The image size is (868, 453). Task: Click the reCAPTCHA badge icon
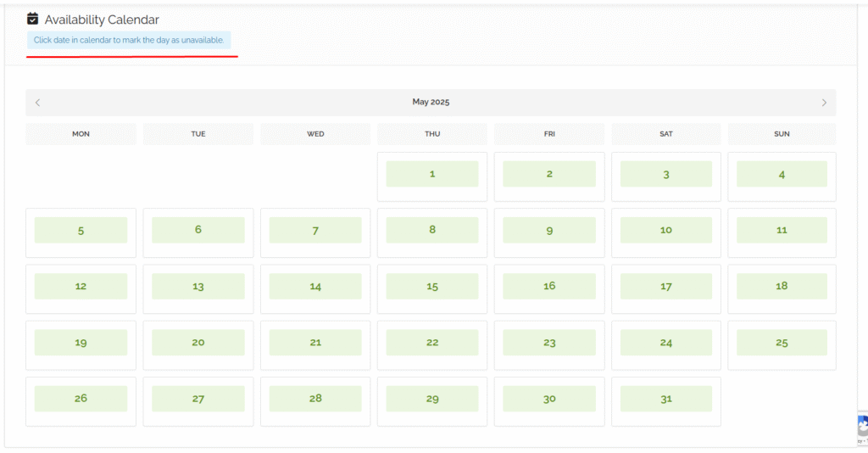(x=860, y=427)
